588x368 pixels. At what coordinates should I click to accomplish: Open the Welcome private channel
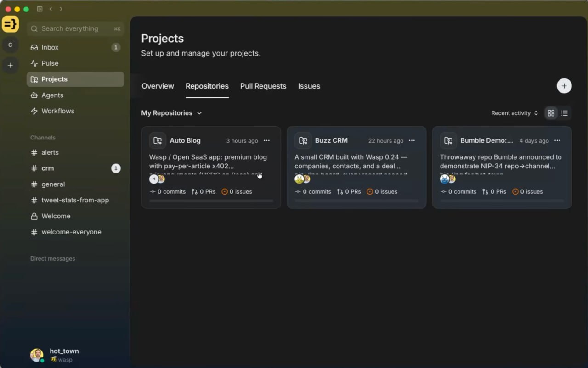click(x=75, y=216)
